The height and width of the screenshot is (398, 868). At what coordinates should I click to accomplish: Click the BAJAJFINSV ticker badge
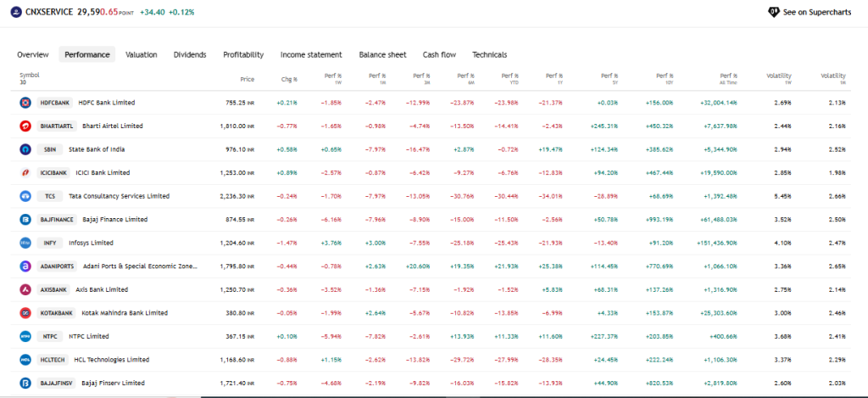point(57,383)
